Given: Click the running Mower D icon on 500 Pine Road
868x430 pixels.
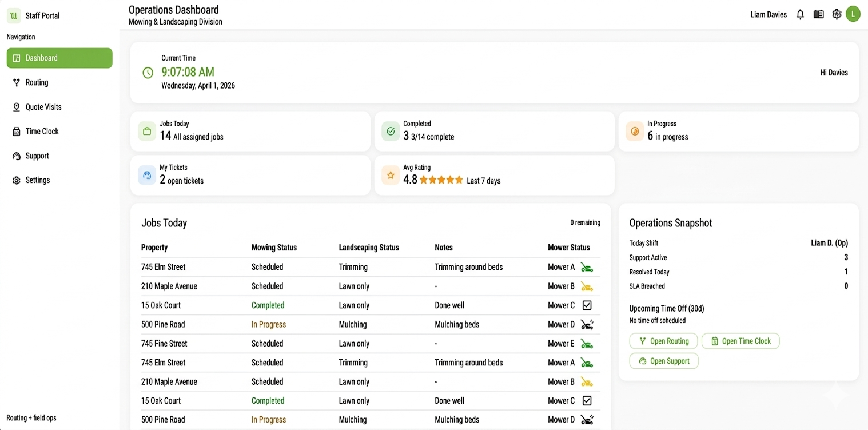Looking at the screenshot, I should point(587,324).
